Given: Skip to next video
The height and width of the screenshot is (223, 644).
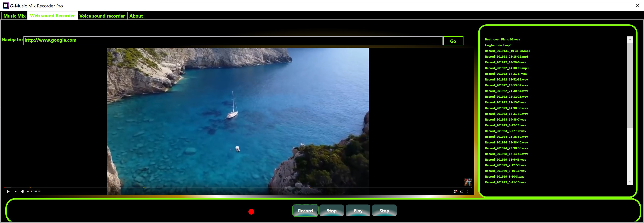Looking at the screenshot, I should pos(16,192).
